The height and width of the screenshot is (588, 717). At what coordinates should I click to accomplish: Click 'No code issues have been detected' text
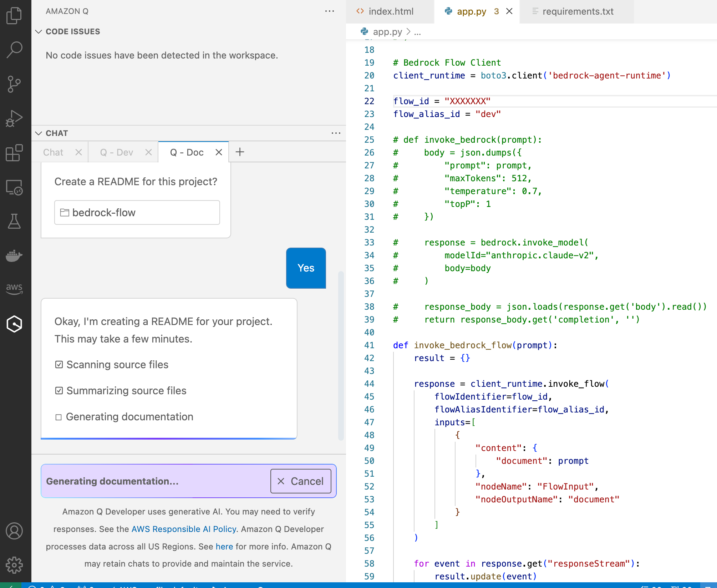(x=162, y=55)
